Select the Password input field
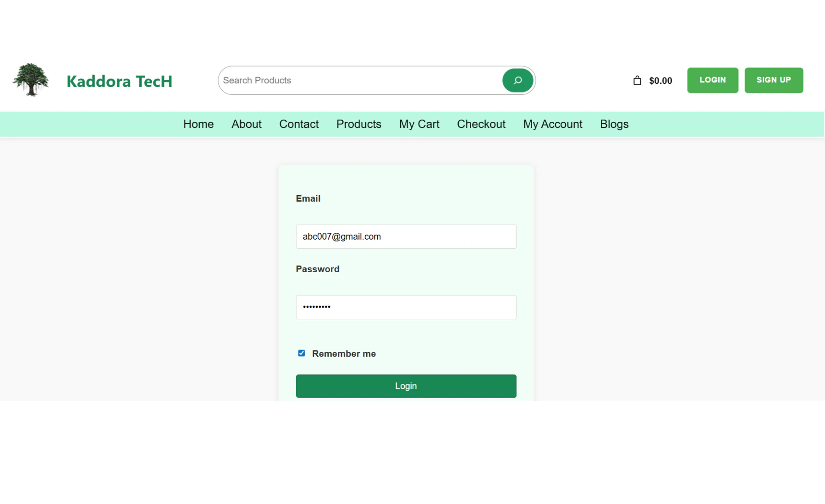Viewport: 825px width, 504px height. click(x=406, y=307)
